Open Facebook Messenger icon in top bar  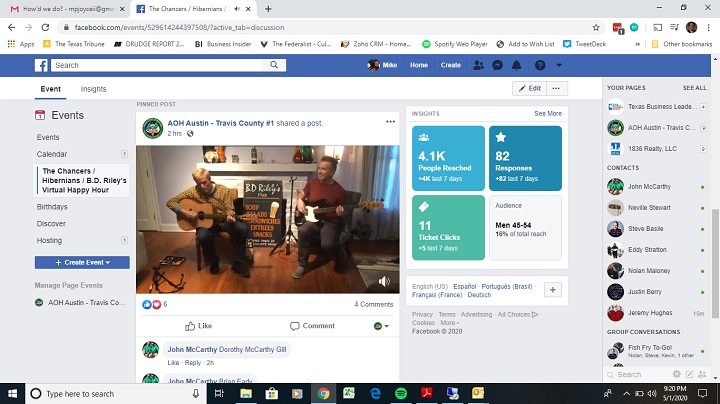point(498,65)
